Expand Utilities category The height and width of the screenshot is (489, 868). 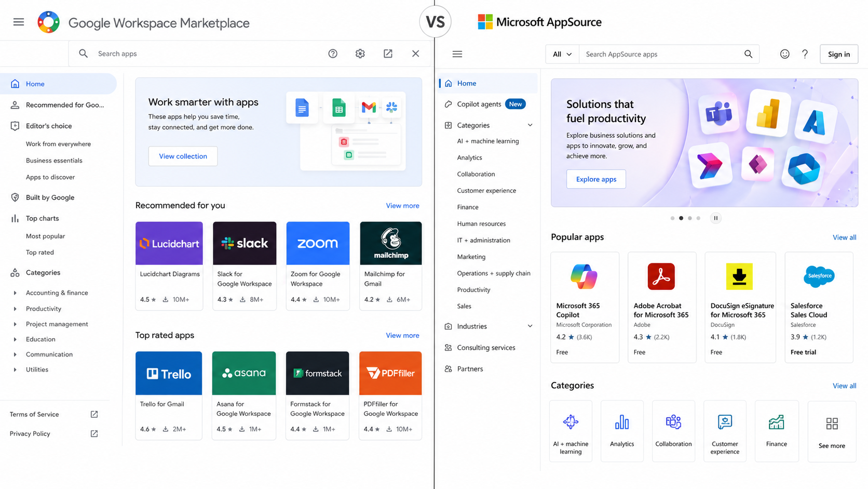coord(15,370)
